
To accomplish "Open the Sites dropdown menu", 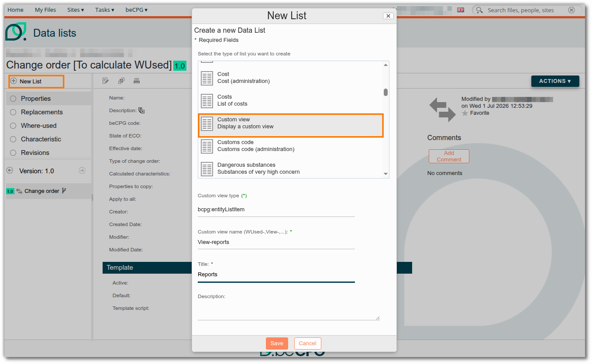I will tap(76, 10).
